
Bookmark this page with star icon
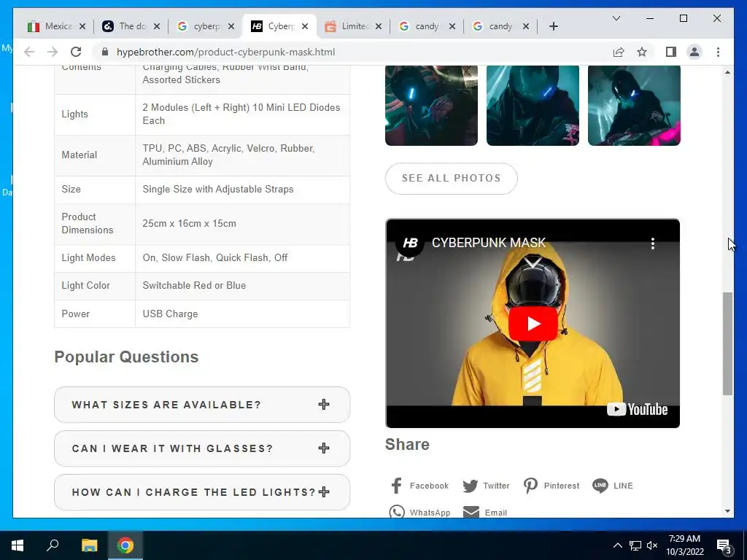tap(642, 52)
